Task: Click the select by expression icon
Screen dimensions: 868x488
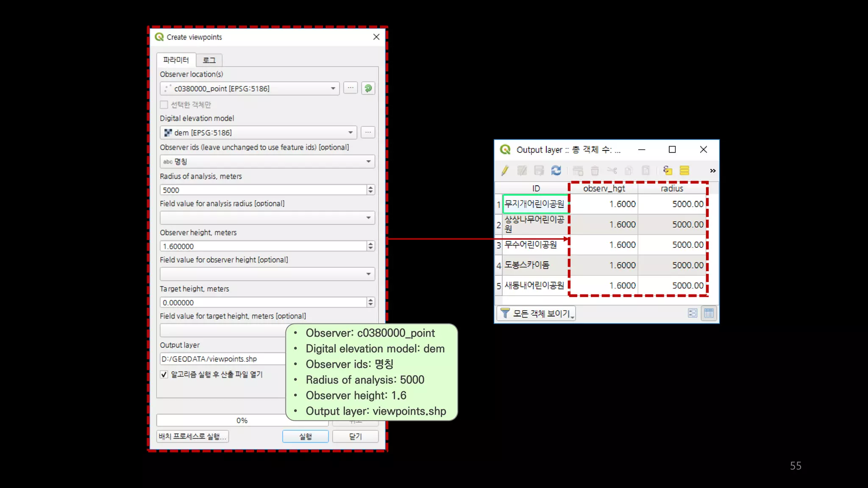Action: tap(668, 171)
